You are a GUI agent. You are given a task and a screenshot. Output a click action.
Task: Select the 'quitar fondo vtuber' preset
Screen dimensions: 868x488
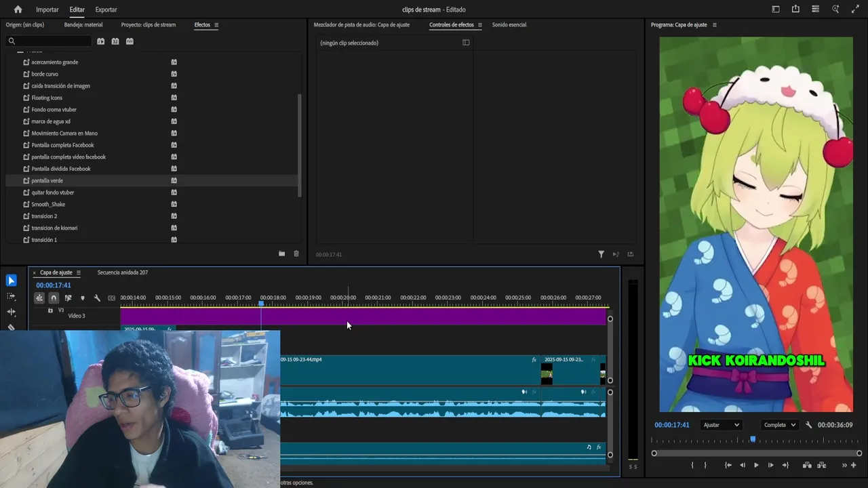pos(53,192)
